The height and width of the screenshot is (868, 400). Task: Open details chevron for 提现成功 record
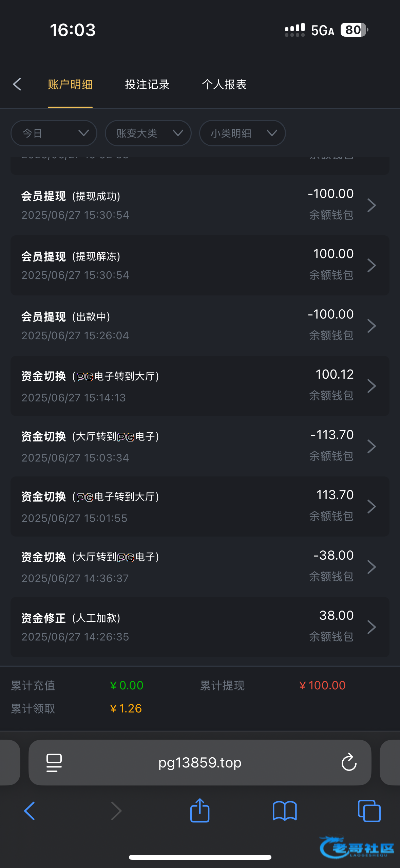click(x=372, y=205)
